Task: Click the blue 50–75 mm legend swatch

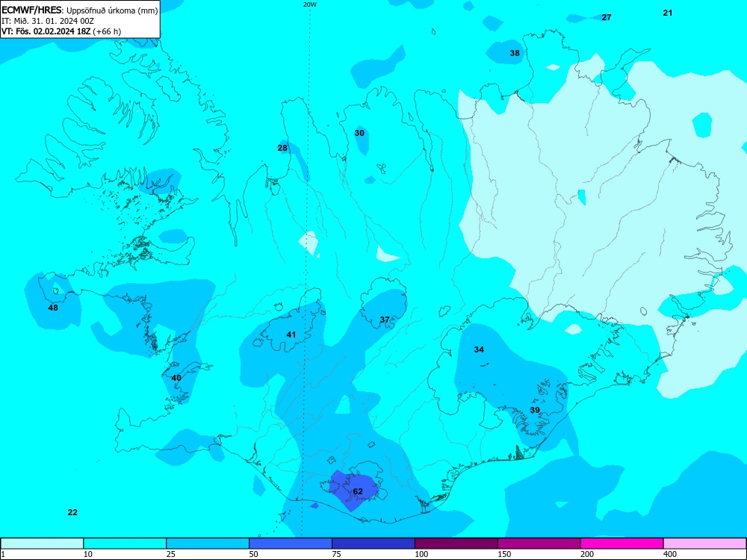Action: pos(291,544)
